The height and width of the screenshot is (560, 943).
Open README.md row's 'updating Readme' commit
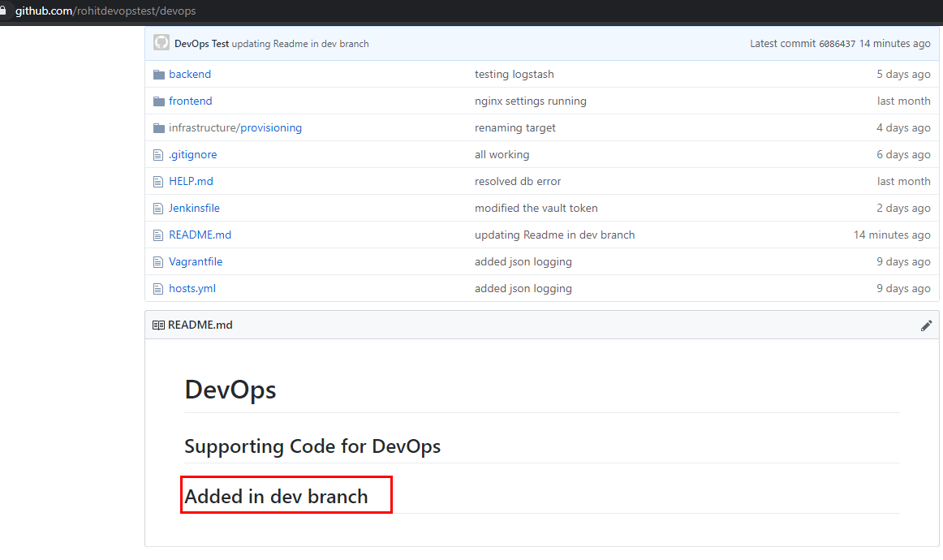point(554,235)
